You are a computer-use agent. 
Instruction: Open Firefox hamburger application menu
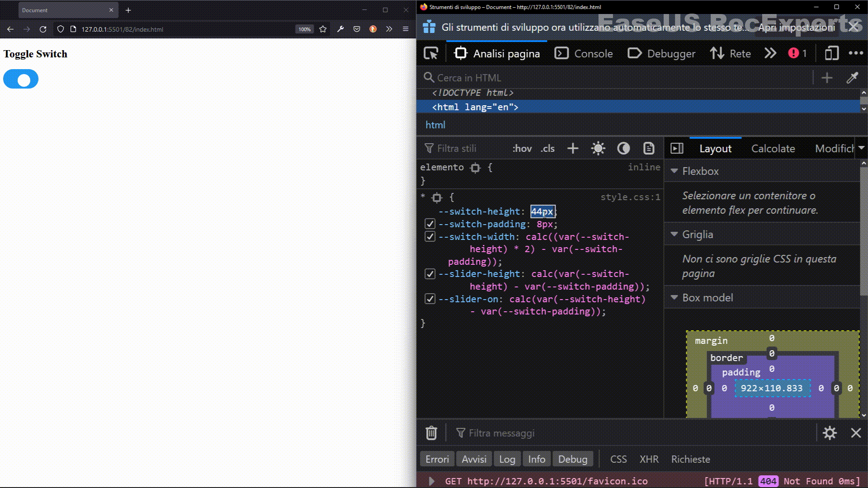(406, 29)
